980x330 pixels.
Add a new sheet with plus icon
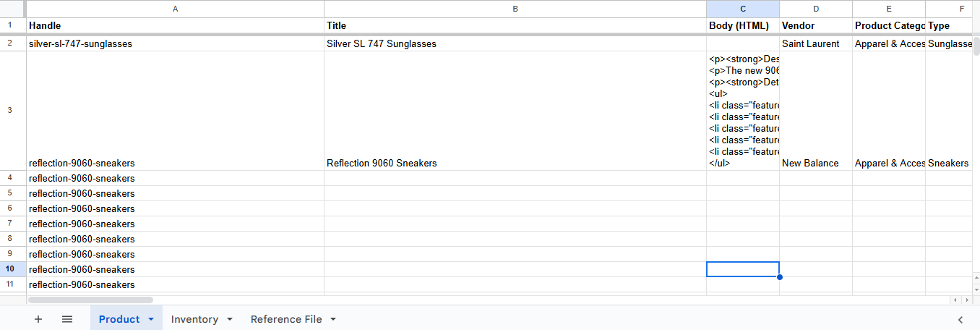(38, 319)
